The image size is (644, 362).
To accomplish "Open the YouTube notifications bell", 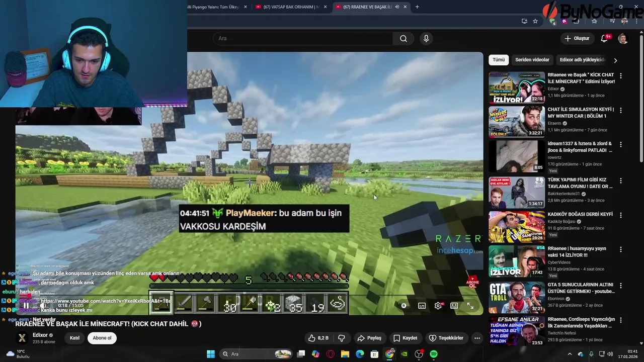I will tap(604, 39).
